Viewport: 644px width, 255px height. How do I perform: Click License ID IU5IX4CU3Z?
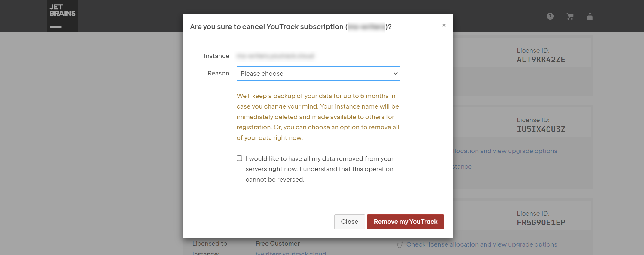(541, 129)
